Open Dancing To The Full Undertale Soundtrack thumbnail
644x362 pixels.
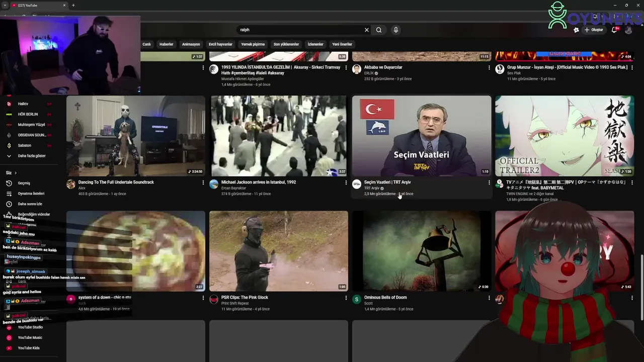(136, 136)
